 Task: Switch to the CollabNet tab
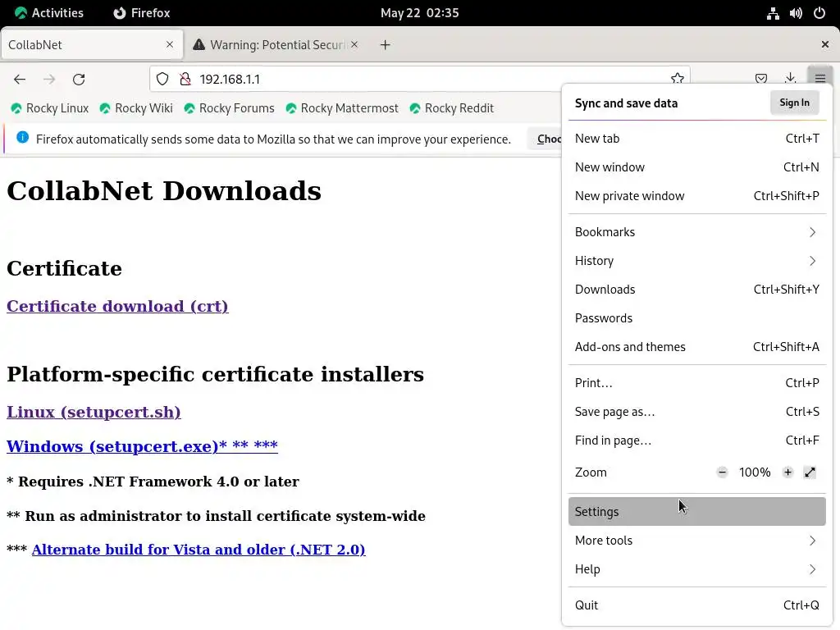[x=92, y=45]
